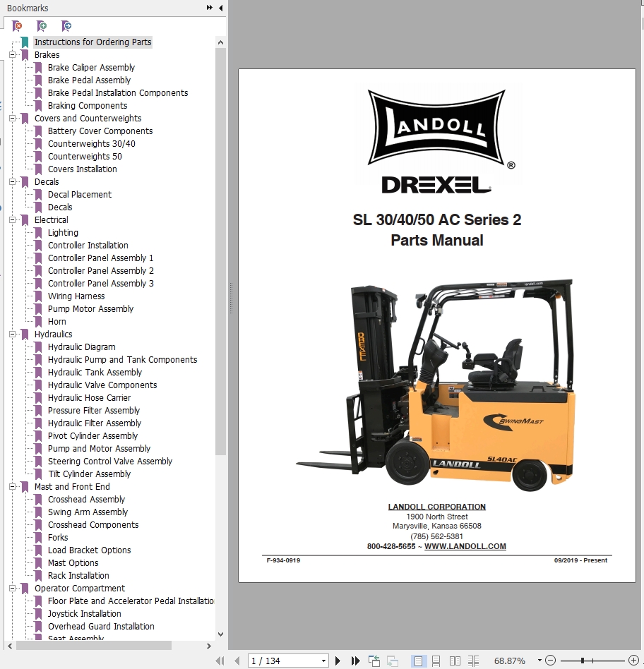The width and height of the screenshot is (644, 669).
Task: Click the add new bookmark icon
Action: 42,26
